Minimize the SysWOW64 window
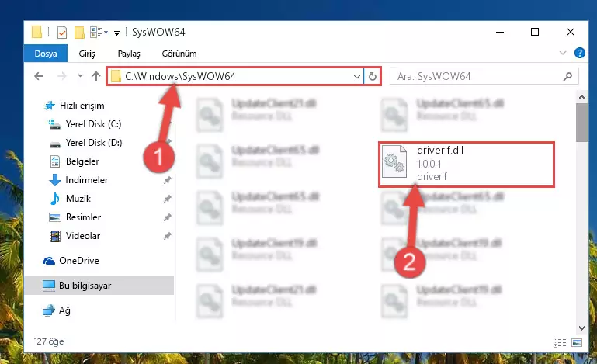Viewport: 597px width, 364px height. pos(500,32)
